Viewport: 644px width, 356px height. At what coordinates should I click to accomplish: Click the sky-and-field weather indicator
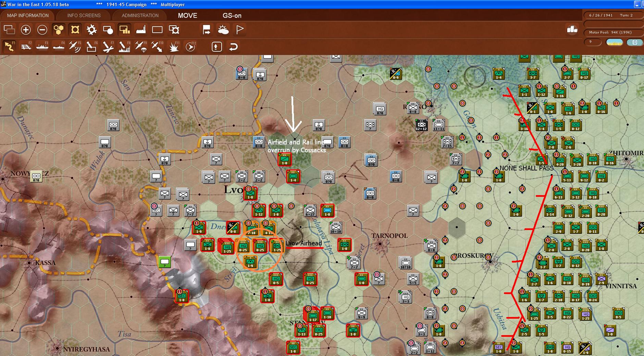click(615, 42)
